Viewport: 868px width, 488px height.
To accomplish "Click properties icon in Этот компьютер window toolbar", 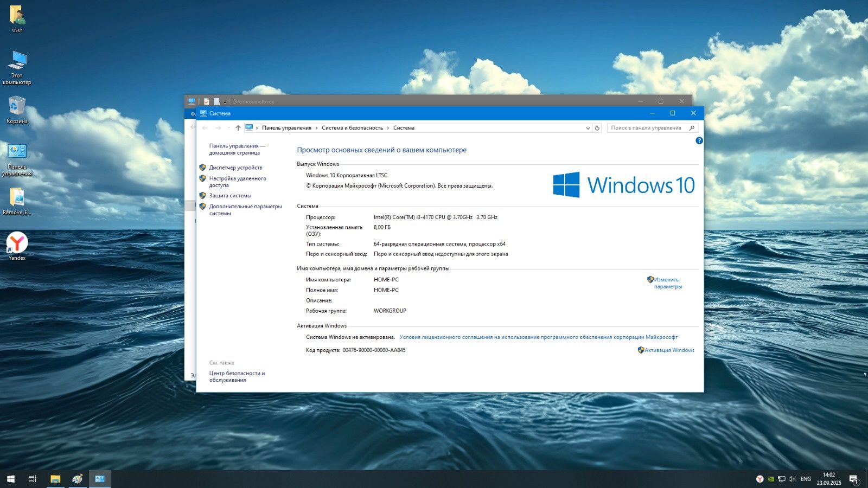I will (206, 101).
